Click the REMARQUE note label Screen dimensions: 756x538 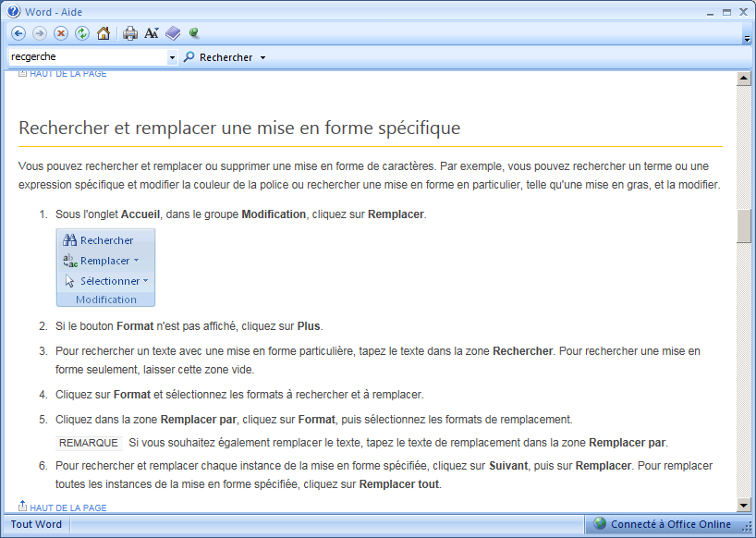click(89, 443)
